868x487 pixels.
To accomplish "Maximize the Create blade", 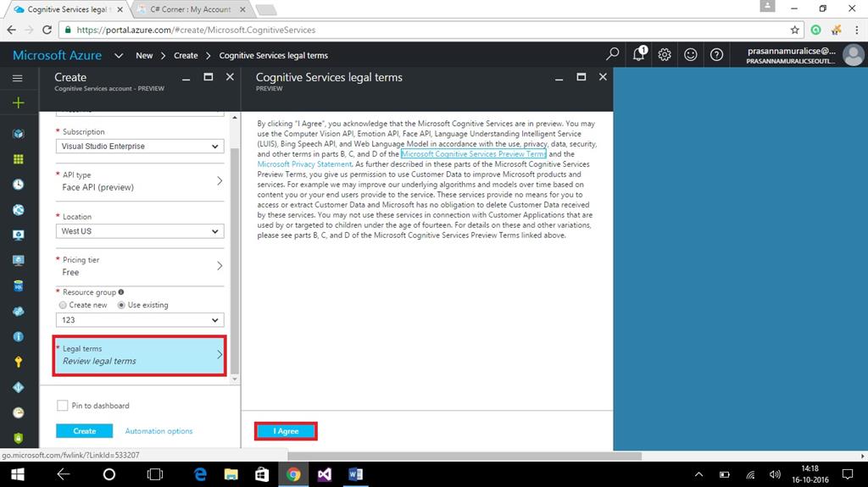I will (209, 77).
